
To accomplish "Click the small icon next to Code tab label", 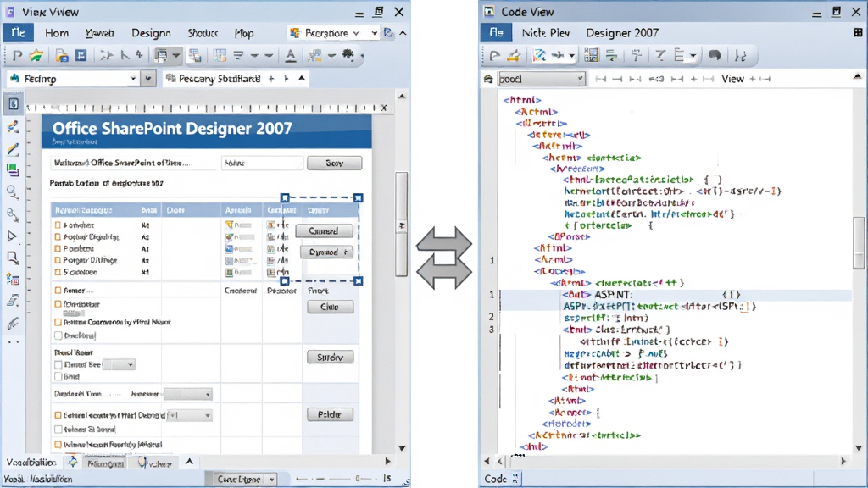I will (x=515, y=479).
